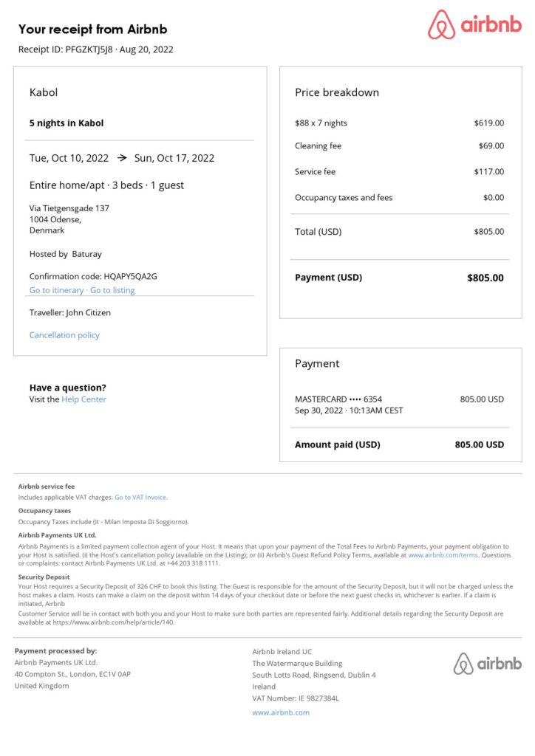Open the Go to listing link

coord(112,290)
